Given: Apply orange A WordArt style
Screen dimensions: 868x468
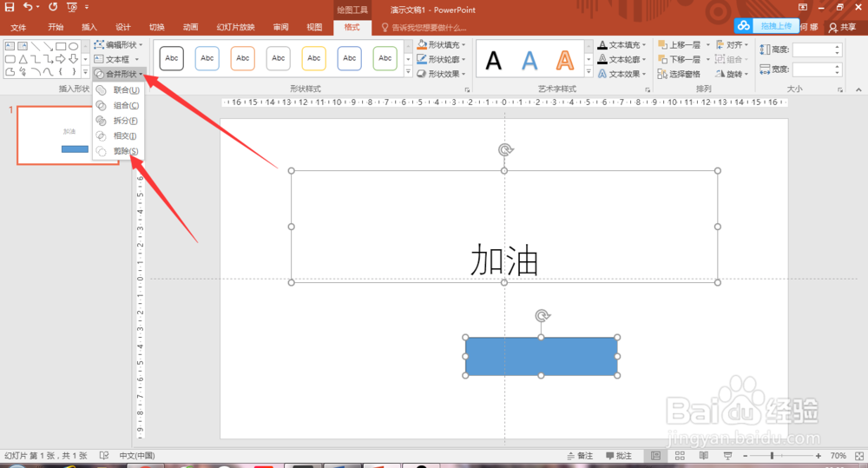Looking at the screenshot, I should click(565, 60).
